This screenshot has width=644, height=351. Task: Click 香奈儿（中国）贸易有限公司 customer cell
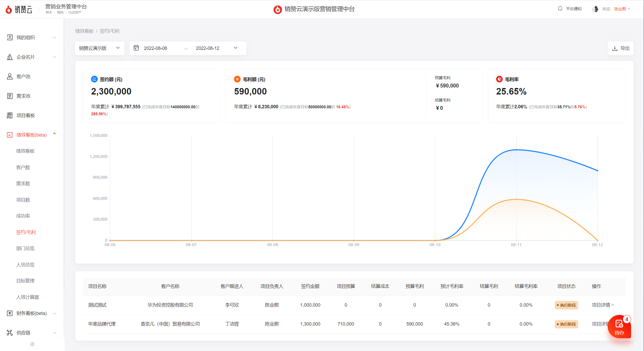(170, 324)
